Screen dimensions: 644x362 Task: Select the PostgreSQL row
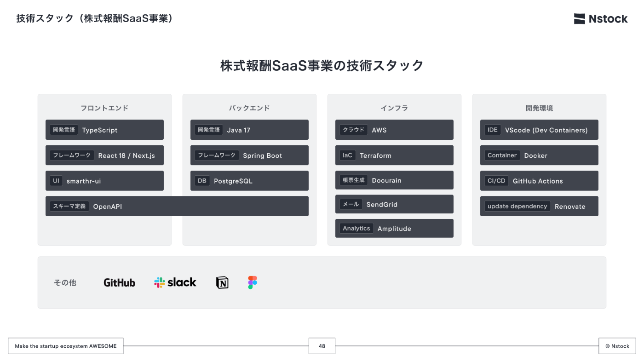tap(249, 181)
